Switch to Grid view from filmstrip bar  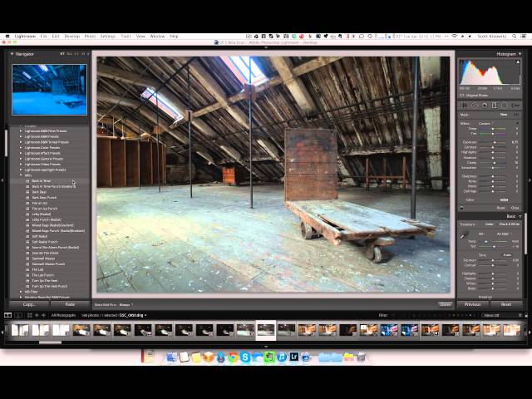(x=30, y=315)
